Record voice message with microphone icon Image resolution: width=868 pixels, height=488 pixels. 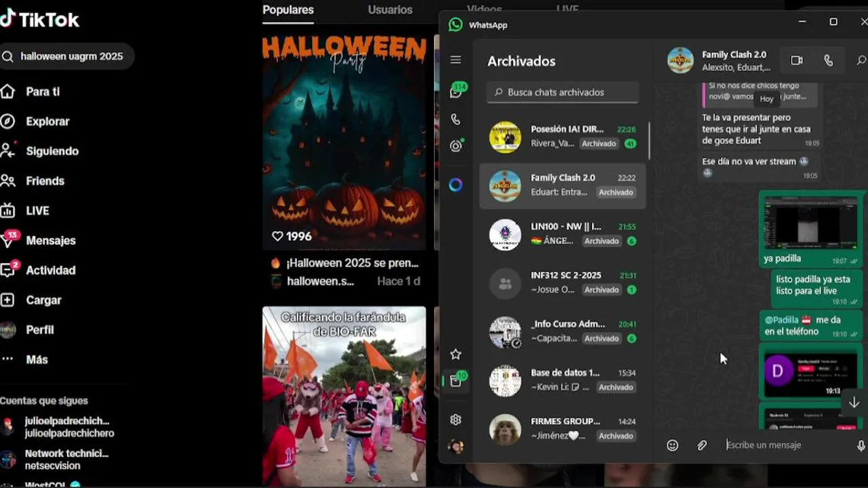tap(861, 445)
